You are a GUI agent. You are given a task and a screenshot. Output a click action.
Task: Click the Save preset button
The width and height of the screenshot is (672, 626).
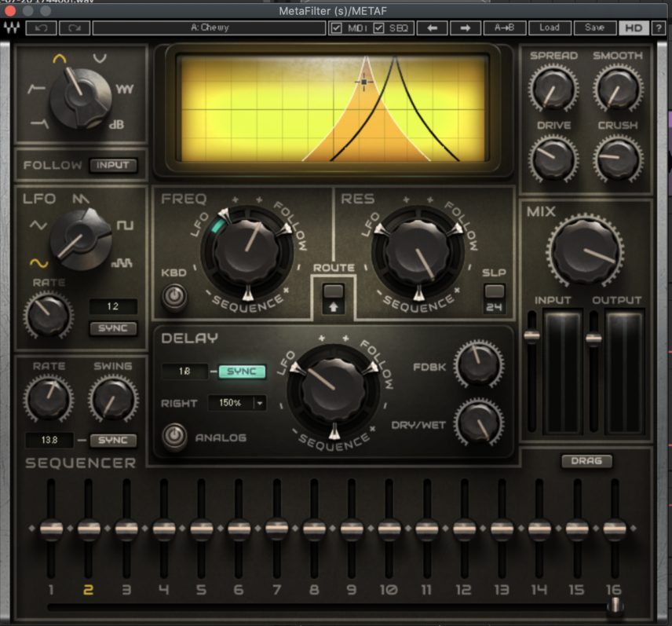[595, 27]
